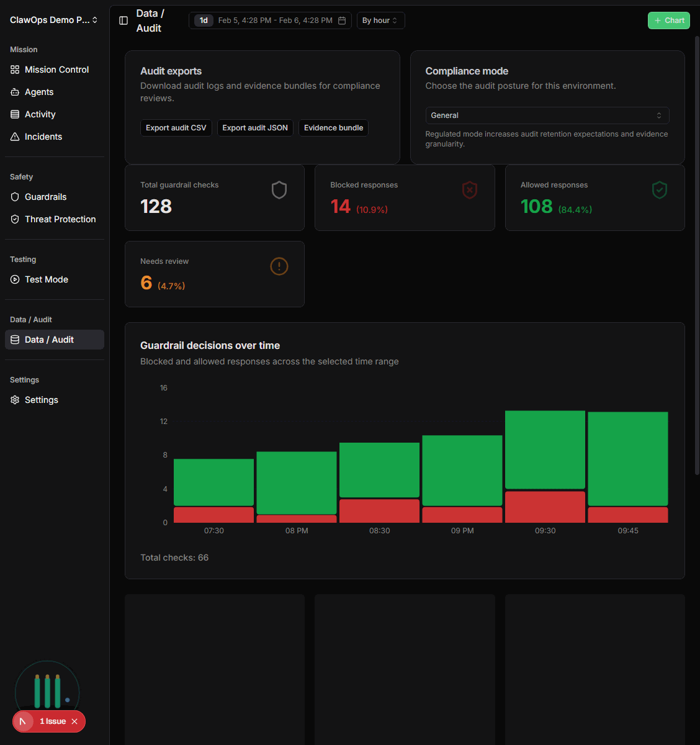Open the Guardrails safety panel
Image resolution: width=700 pixels, height=745 pixels.
tap(45, 196)
